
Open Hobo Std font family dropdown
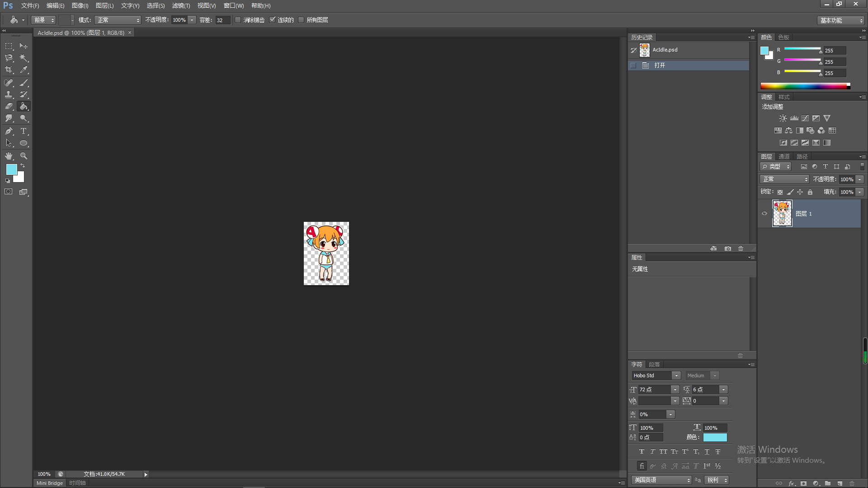[x=676, y=375]
